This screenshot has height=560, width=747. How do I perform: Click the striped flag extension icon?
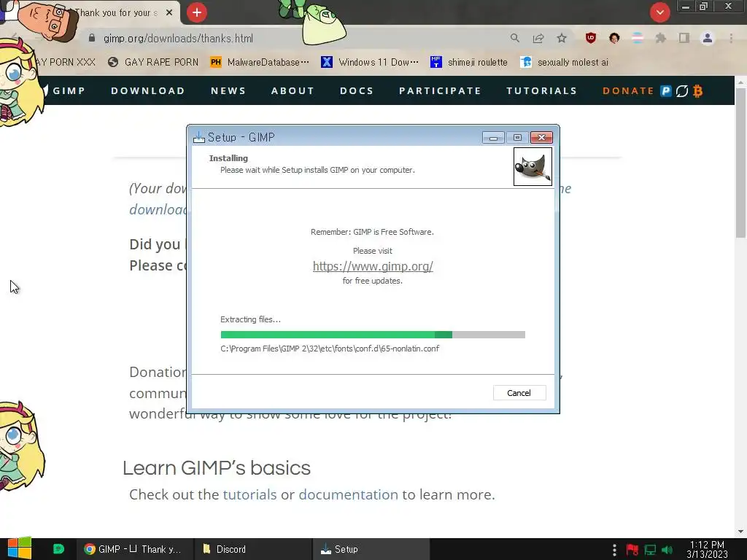pos(638,38)
